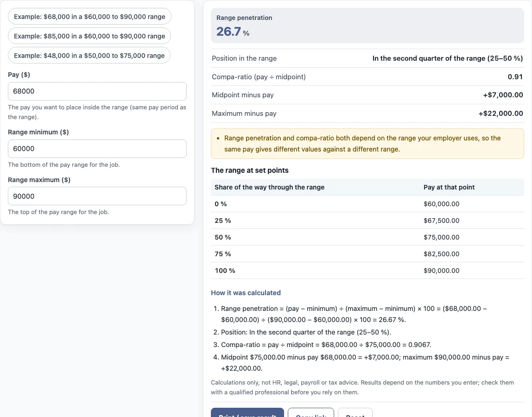The width and height of the screenshot is (532, 417).
Task: Click the 'Range minimum ($)' field label
Action: (x=38, y=132)
